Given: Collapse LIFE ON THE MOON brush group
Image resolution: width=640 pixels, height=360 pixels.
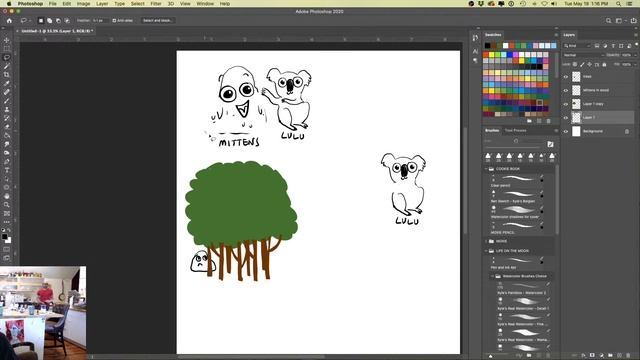Looking at the screenshot, I should [486, 251].
